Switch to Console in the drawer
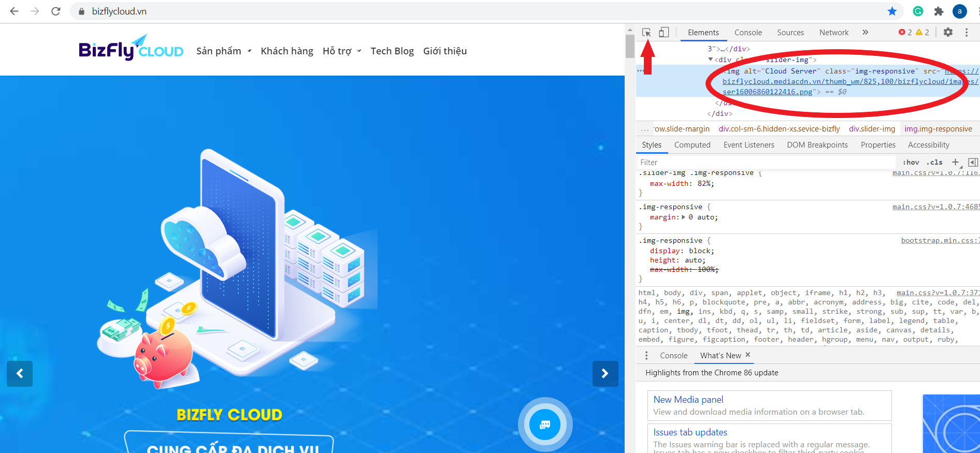Screen dimensions: 980x453 pos(673,355)
